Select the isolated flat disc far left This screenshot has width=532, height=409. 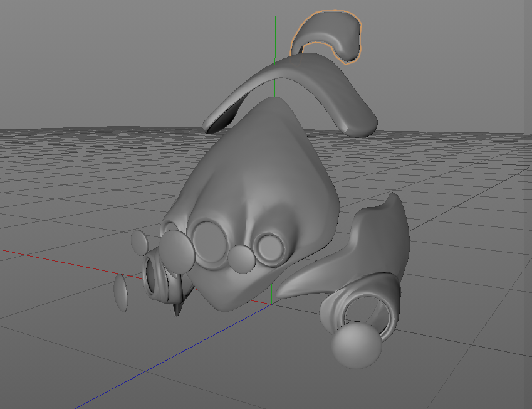pyautogui.click(x=121, y=293)
